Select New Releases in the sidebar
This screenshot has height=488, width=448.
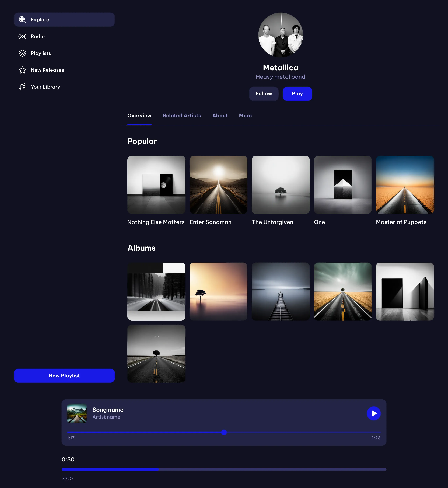[x=64, y=70]
